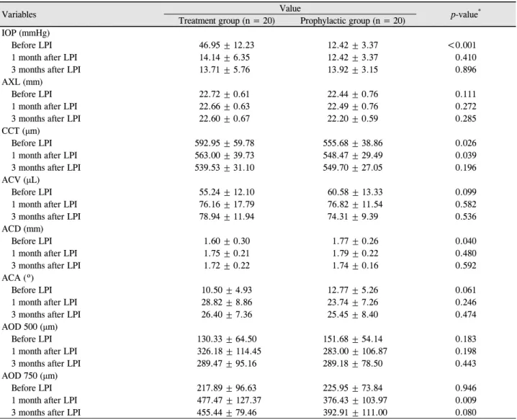
Task: Click the p-value "0.039"
Action: [x=466, y=156]
